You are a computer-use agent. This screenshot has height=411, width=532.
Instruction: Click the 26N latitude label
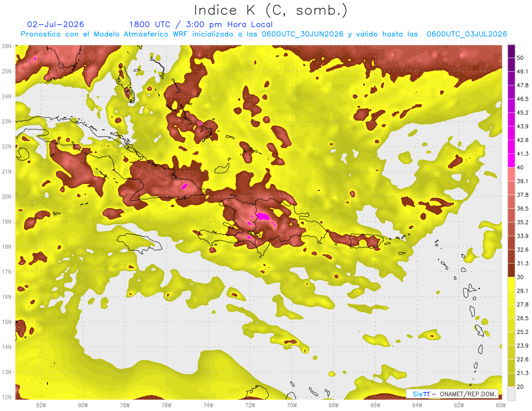6,46
